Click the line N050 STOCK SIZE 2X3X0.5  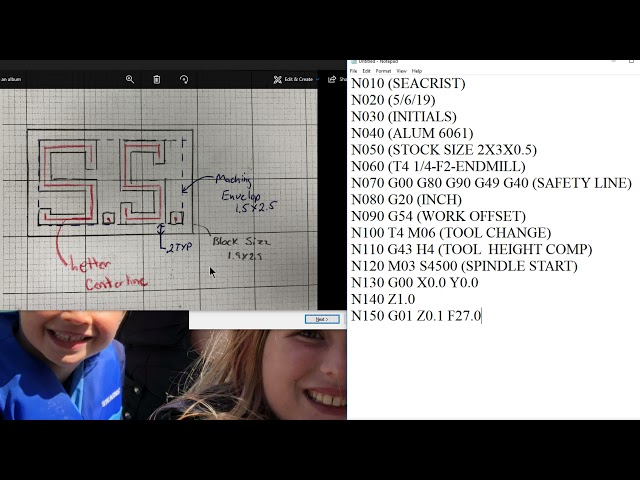pos(444,150)
